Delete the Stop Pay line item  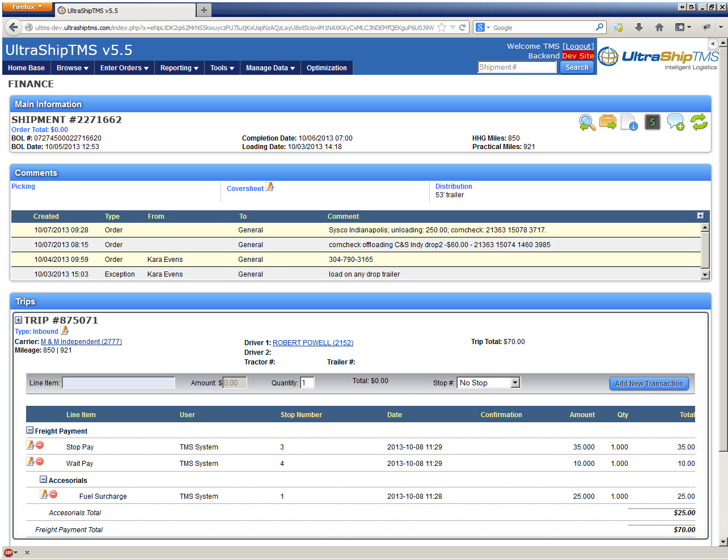[40, 446]
